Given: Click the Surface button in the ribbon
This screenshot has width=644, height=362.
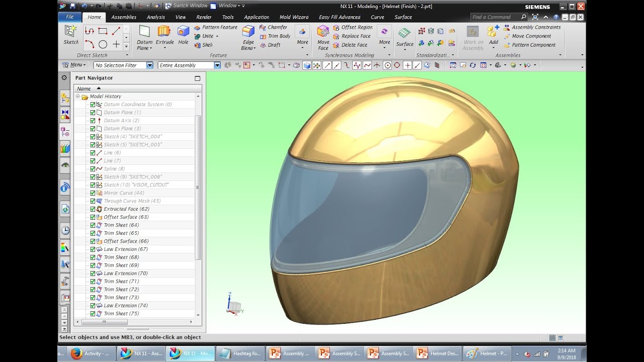Looking at the screenshot, I should (405, 38).
